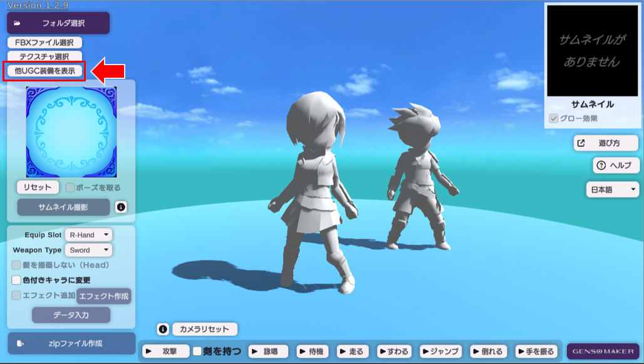Play the ジャンプ jump animation
Viewport: 644px width, 364px height.
point(440,351)
